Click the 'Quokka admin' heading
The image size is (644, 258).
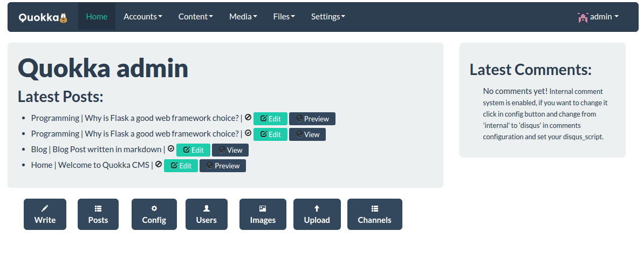pyautogui.click(x=103, y=68)
